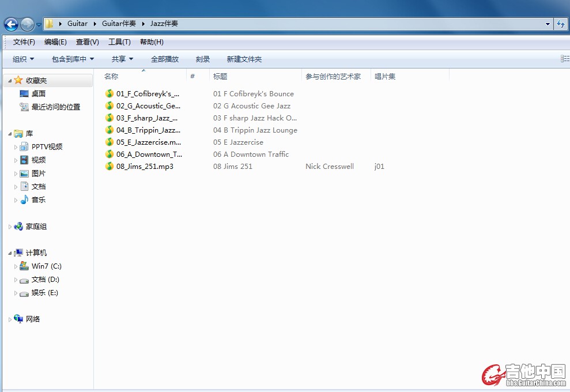Click the 新建文件夹 new folder button

click(244, 59)
